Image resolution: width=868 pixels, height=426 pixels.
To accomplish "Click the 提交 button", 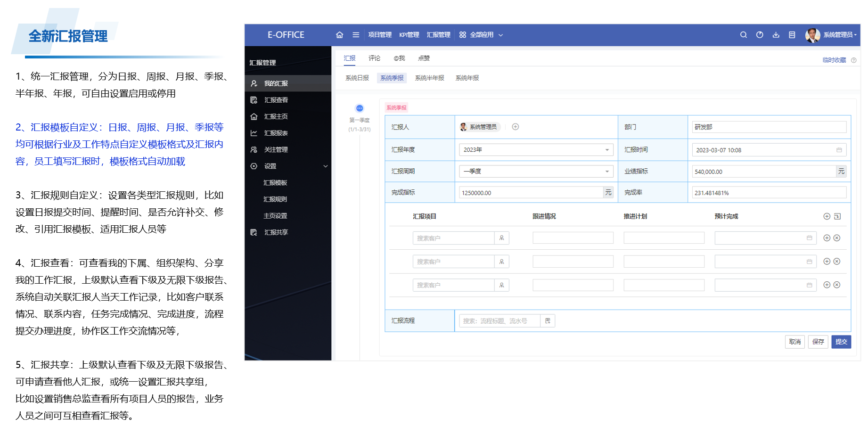I will [842, 342].
